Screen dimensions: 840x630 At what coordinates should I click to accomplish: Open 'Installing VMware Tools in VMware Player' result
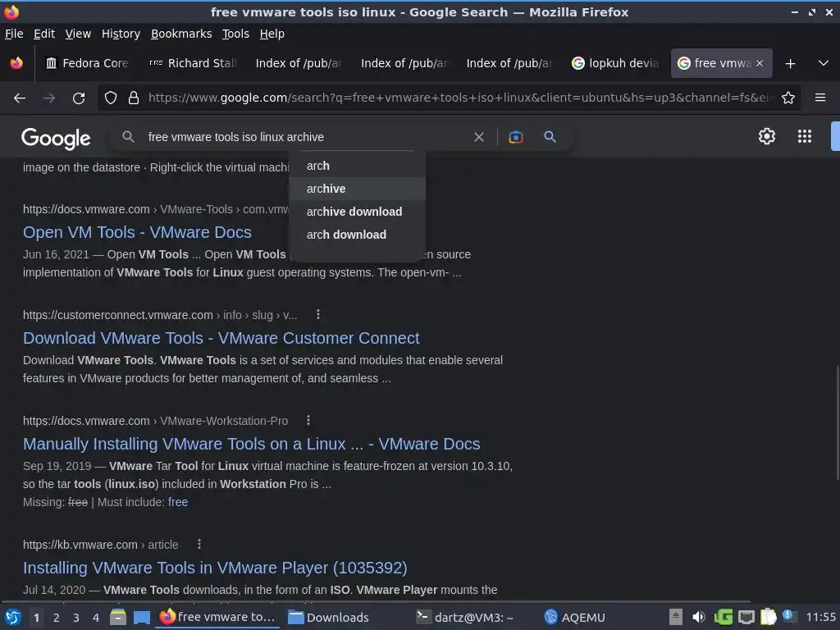[x=215, y=568]
